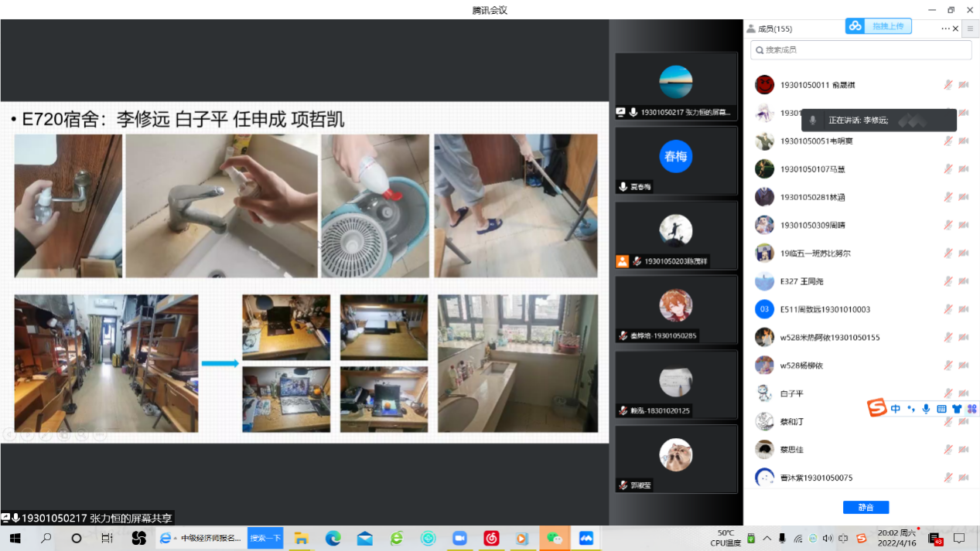
Task: Select member 19301050107马慧 in the list
Action: (x=861, y=169)
